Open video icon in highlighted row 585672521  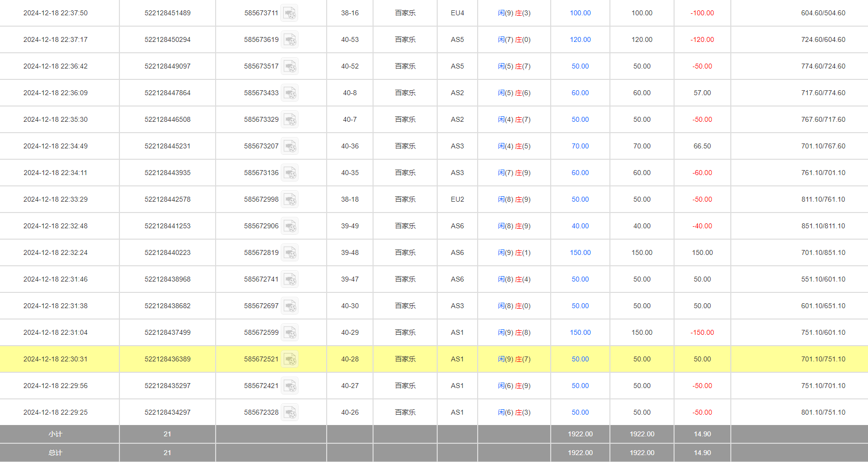tap(290, 359)
